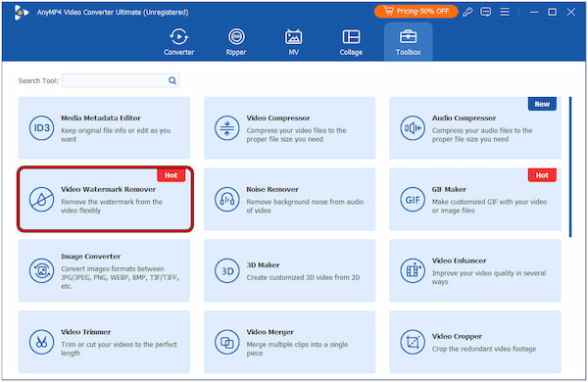This screenshot has height=382, width=588.
Task: Click the key register icon
Action: 467,12
